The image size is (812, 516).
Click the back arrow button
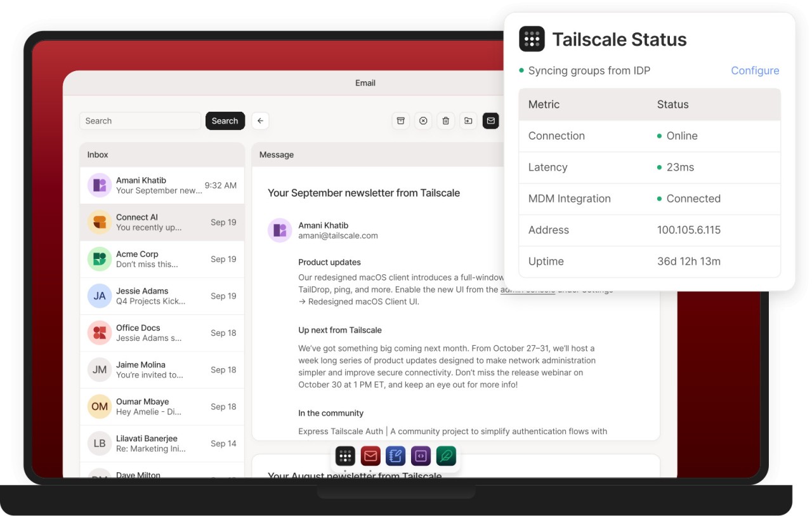[x=260, y=121]
